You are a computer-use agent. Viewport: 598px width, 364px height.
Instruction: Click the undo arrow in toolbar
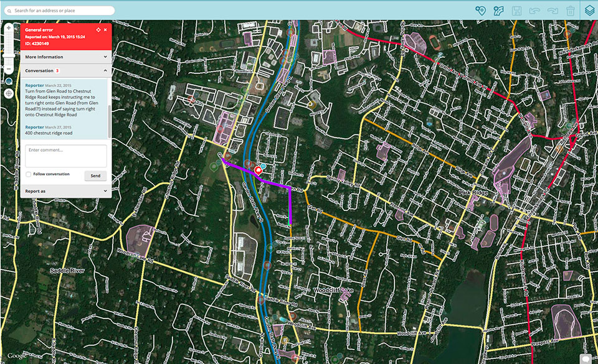pyautogui.click(x=534, y=11)
